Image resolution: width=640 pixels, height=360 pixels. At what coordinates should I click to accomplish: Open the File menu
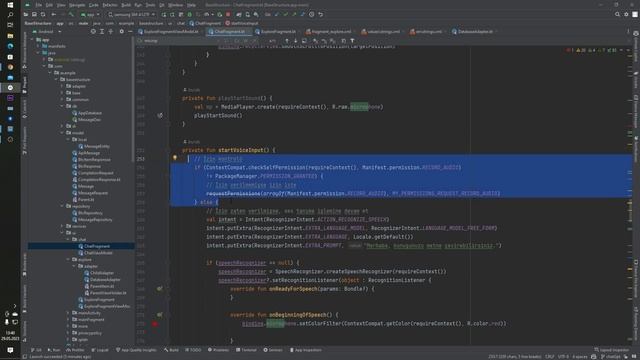pos(38,5)
